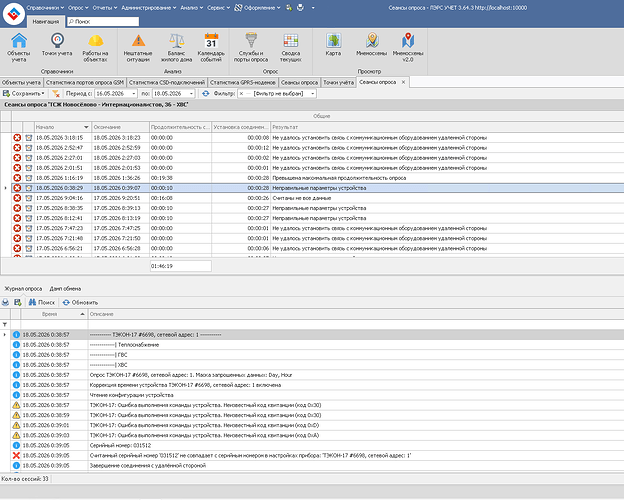This screenshot has height=500, width=624.
Task: Open Фильтр не выбран dropdown
Action: pyautogui.click(x=313, y=94)
